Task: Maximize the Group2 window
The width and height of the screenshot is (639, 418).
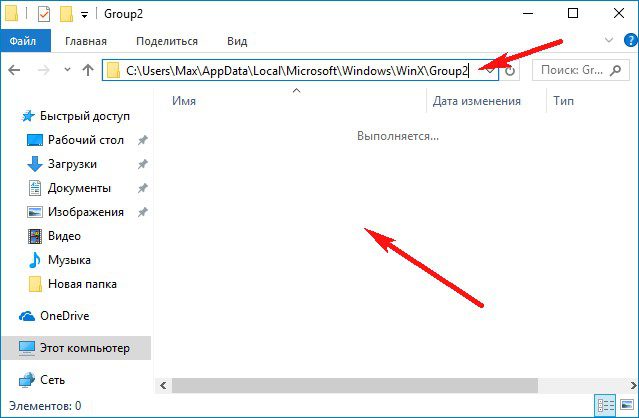Action: tap(573, 14)
